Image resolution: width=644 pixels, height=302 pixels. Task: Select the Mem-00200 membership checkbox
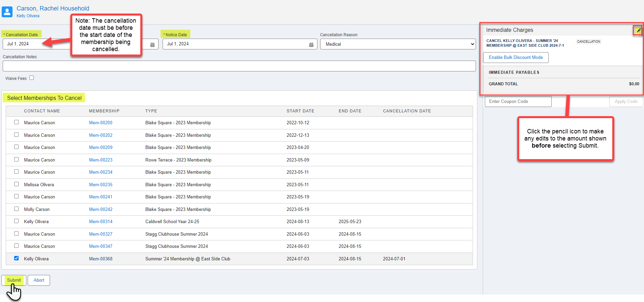(x=16, y=122)
